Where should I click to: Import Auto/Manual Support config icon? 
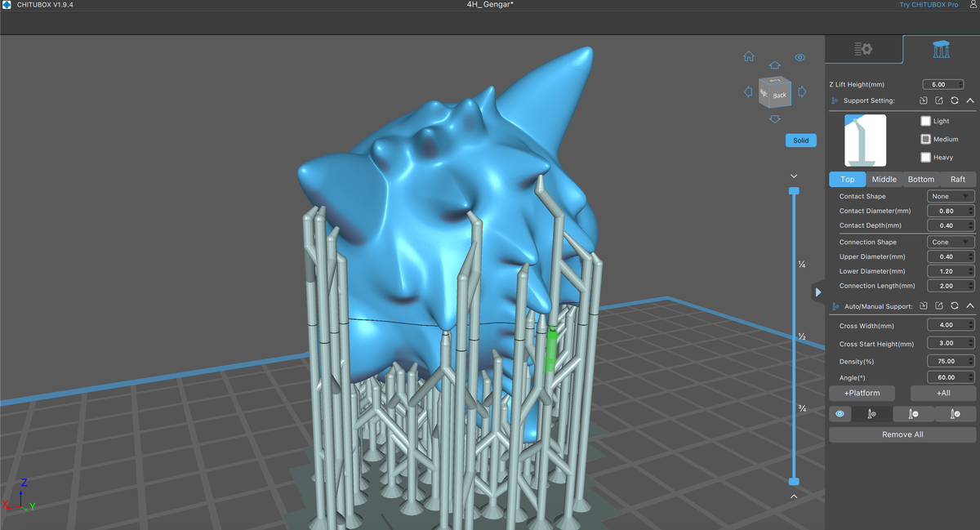(923, 305)
